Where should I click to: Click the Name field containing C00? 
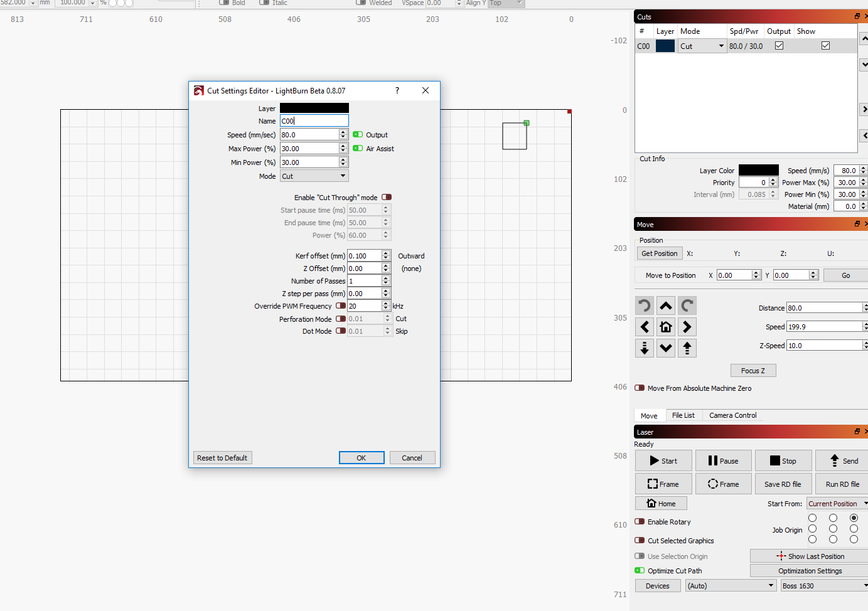point(314,121)
